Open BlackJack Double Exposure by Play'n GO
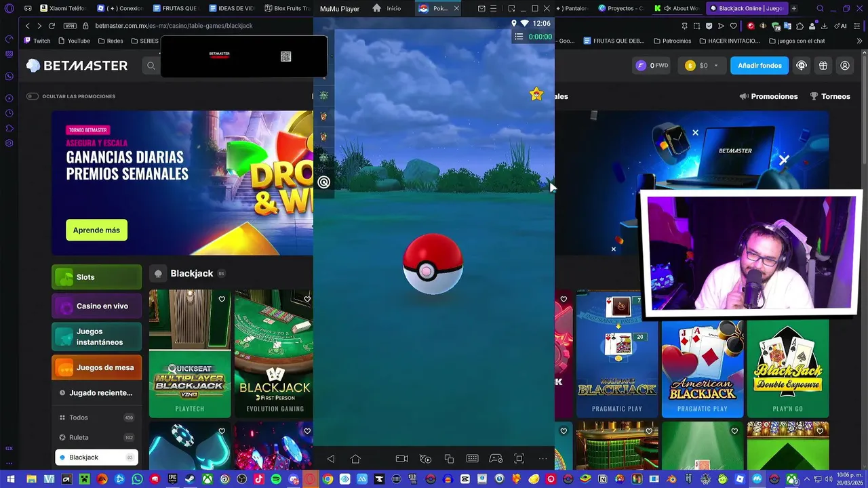This screenshot has height=488, width=868. pyautogui.click(x=788, y=369)
